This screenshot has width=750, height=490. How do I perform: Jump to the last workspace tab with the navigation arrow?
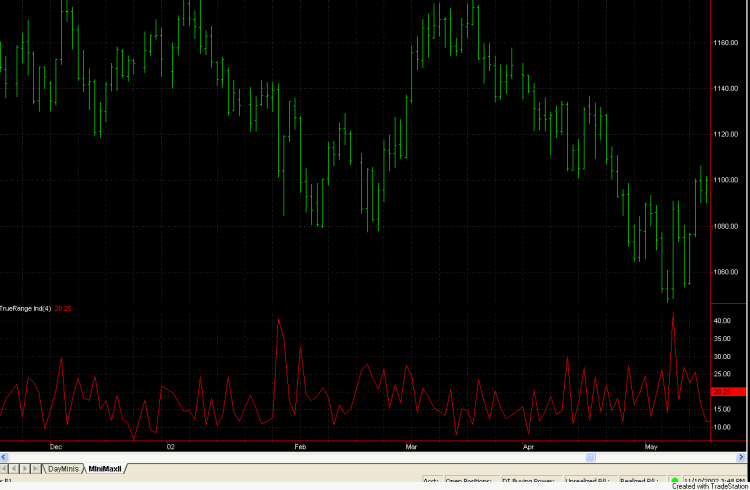[x=36, y=469]
